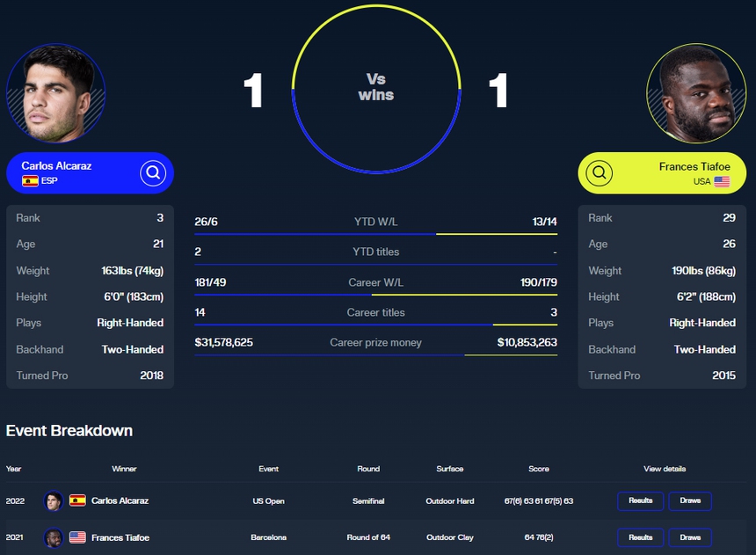Click the Spain flag in the 2022 row

(x=77, y=501)
